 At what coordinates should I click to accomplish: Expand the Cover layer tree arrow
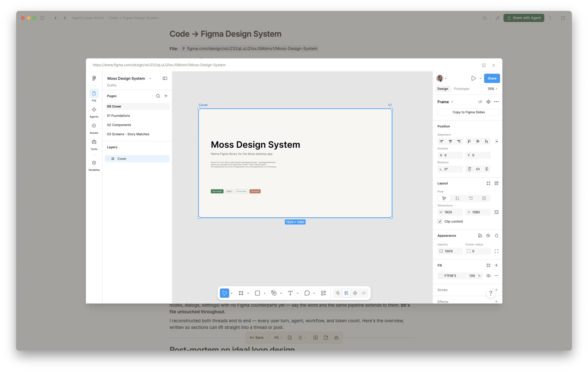[x=108, y=159]
